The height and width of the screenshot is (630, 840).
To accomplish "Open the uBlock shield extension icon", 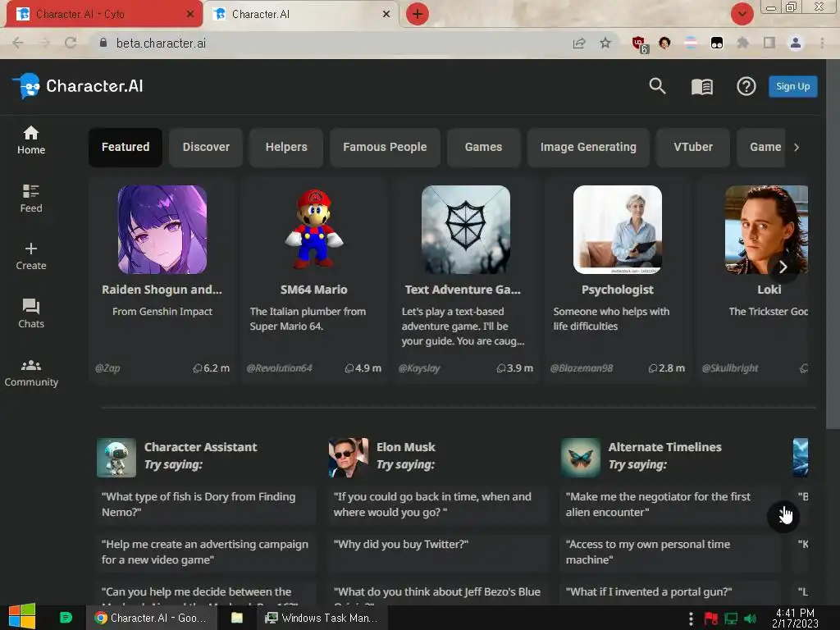I will (x=639, y=43).
